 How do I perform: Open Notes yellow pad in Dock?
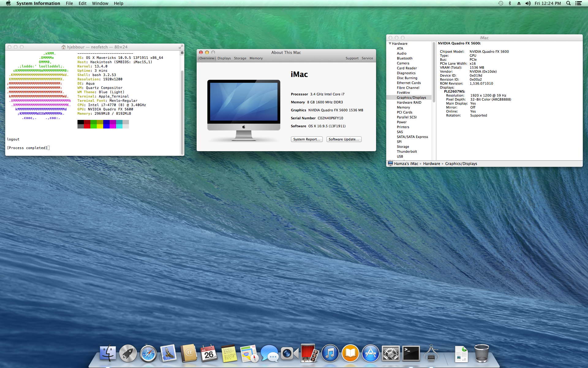pos(229,353)
